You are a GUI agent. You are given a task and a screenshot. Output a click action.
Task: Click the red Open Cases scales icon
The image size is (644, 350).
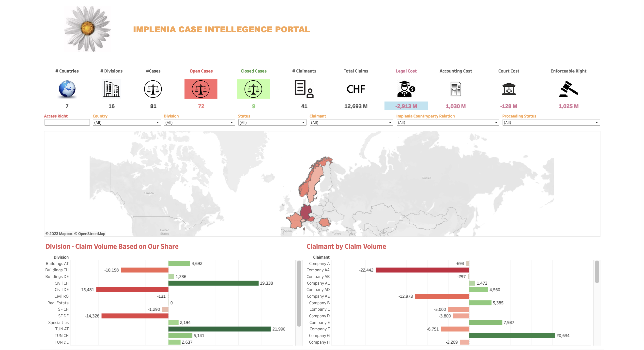[201, 89]
